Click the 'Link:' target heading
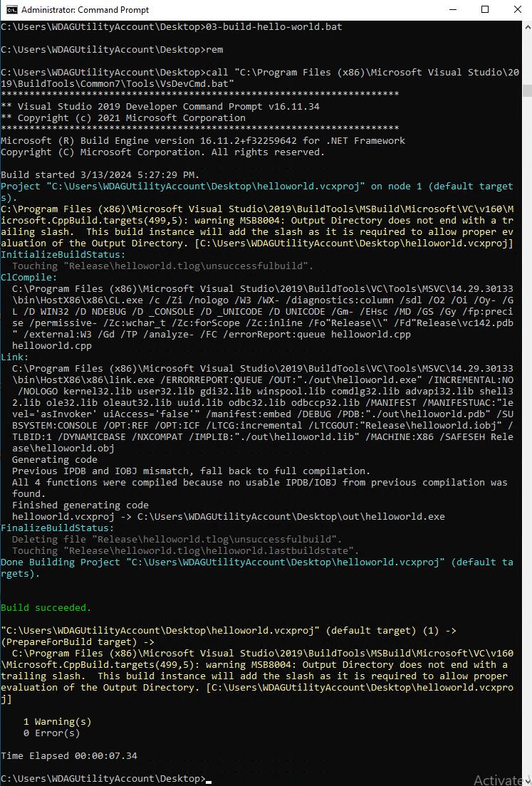 point(15,357)
